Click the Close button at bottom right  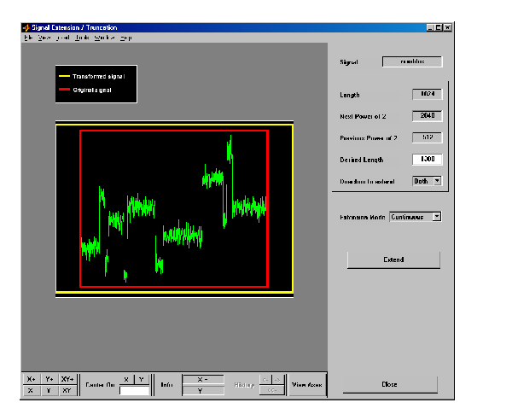pos(390,384)
